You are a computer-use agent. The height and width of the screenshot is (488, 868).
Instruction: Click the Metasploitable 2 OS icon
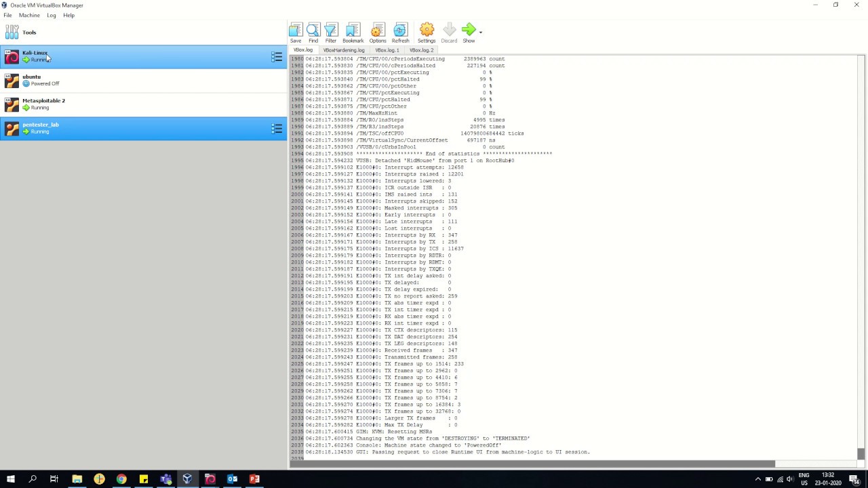12,104
